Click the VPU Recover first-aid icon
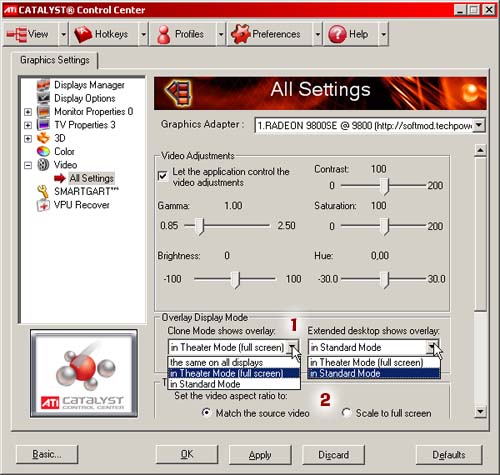 [43, 205]
